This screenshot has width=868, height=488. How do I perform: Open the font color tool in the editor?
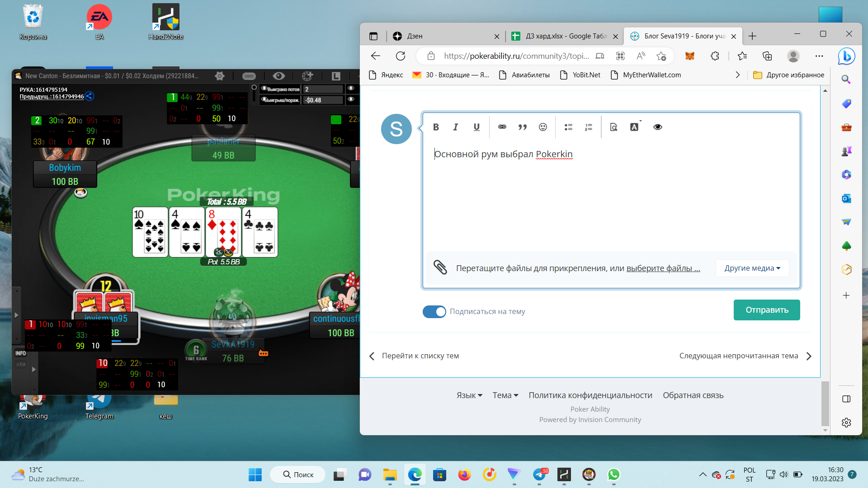click(635, 127)
